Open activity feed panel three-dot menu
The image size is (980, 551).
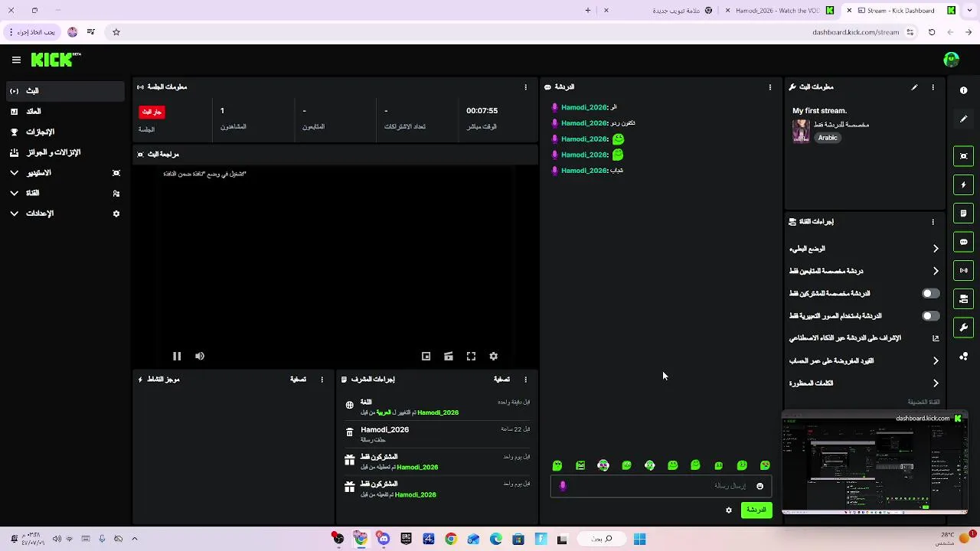pos(322,380)
